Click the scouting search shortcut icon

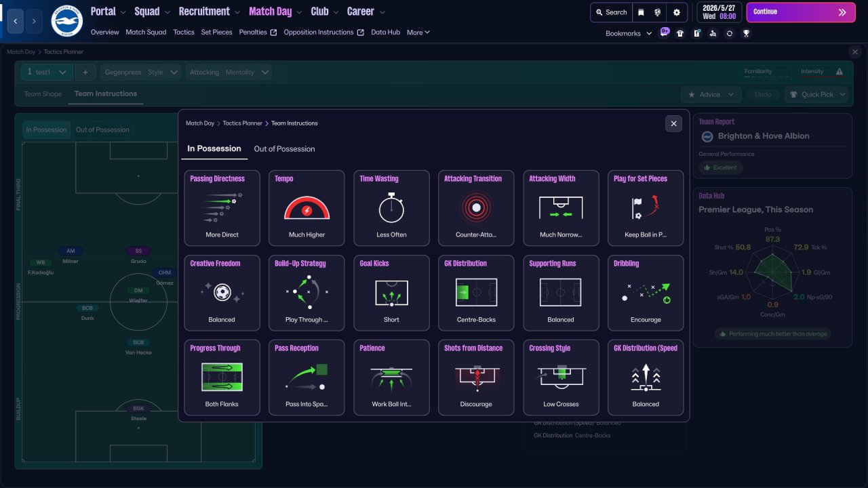(713, 33)
